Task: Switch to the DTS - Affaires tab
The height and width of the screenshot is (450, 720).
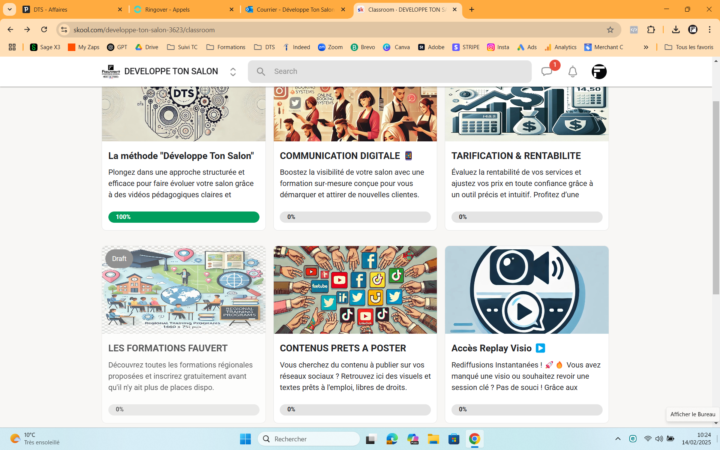Action: [x=71, y=9]
